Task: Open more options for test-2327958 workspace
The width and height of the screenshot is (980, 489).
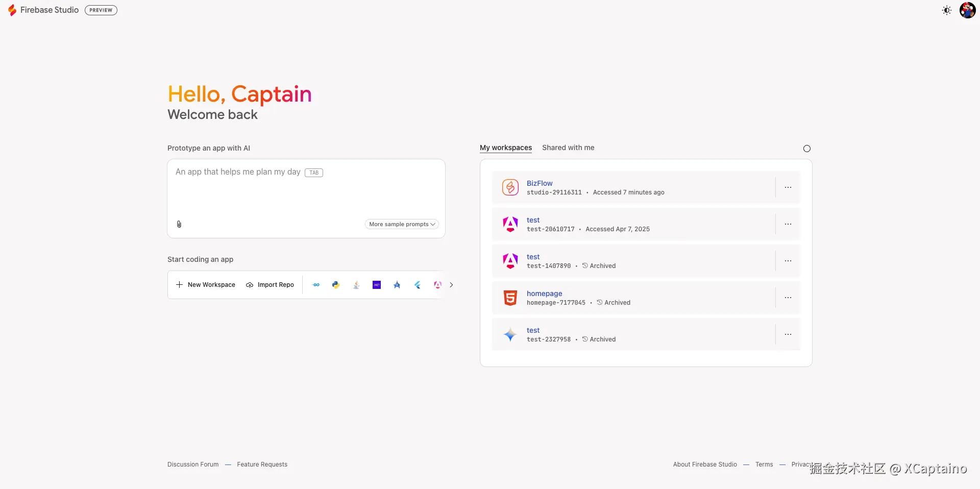Action: pos(788,334)
